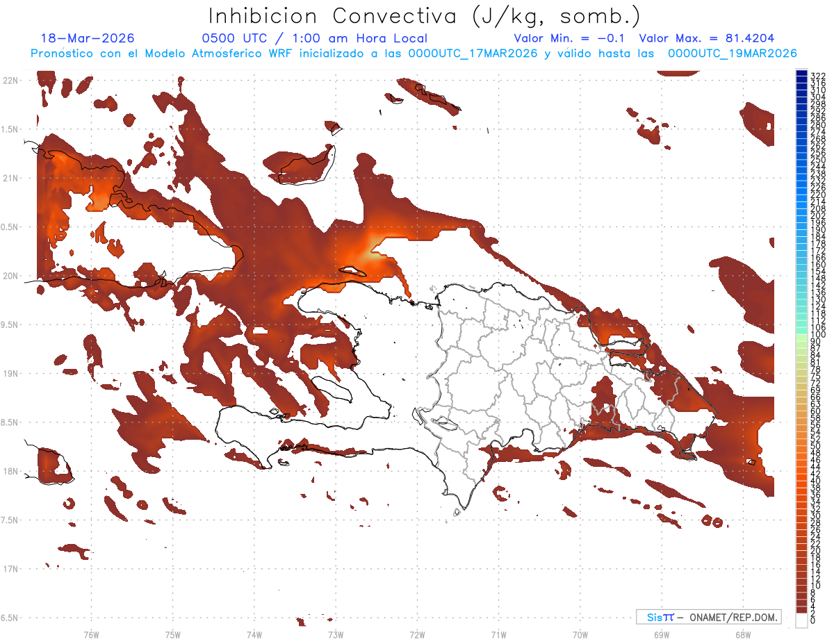834x644 pixels.
Task: Click the '73W' longitude label
Action: (336, 634)
